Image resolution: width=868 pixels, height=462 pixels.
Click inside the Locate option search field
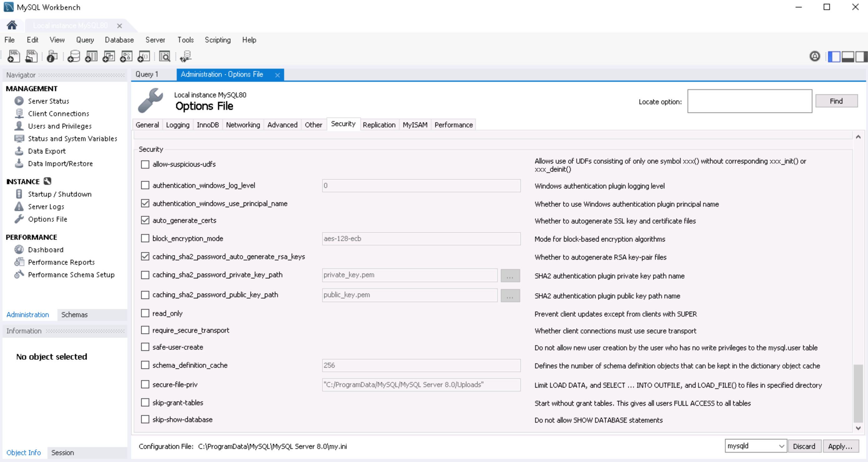749,101
